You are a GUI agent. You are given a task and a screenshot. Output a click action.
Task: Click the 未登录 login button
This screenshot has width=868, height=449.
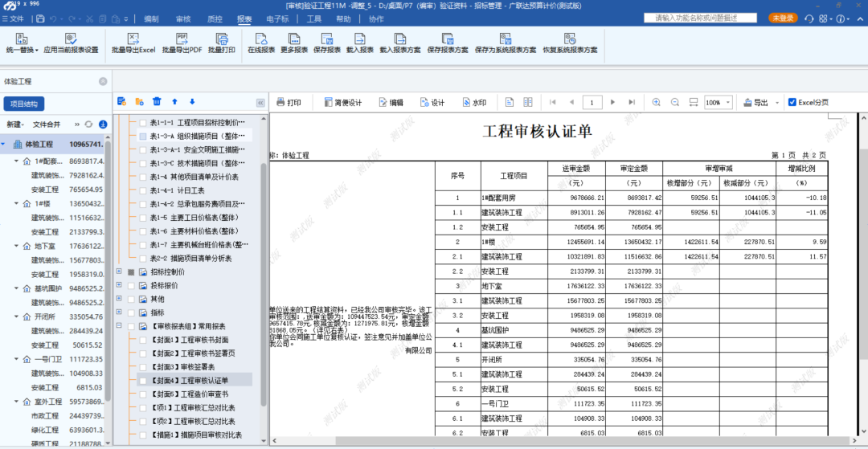tap(783, 18)
